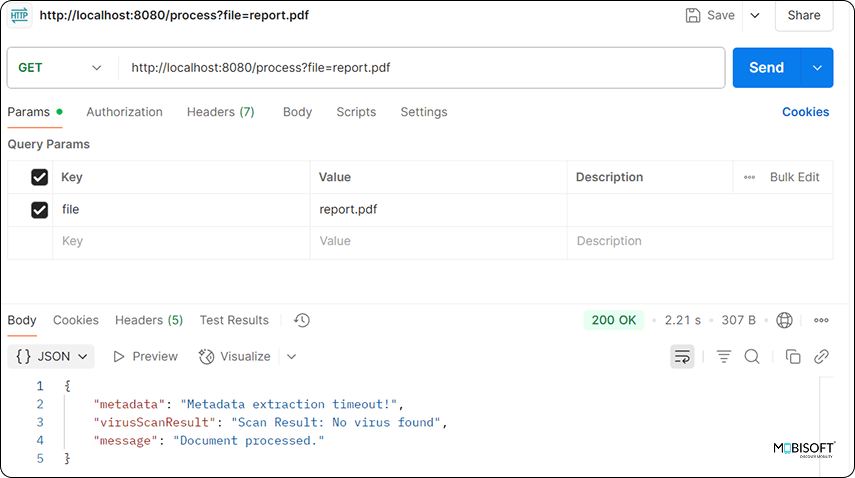Uncheck the file parameter checkbox
Viewport: 855px width, 478px height.
[x=39, y=210]
